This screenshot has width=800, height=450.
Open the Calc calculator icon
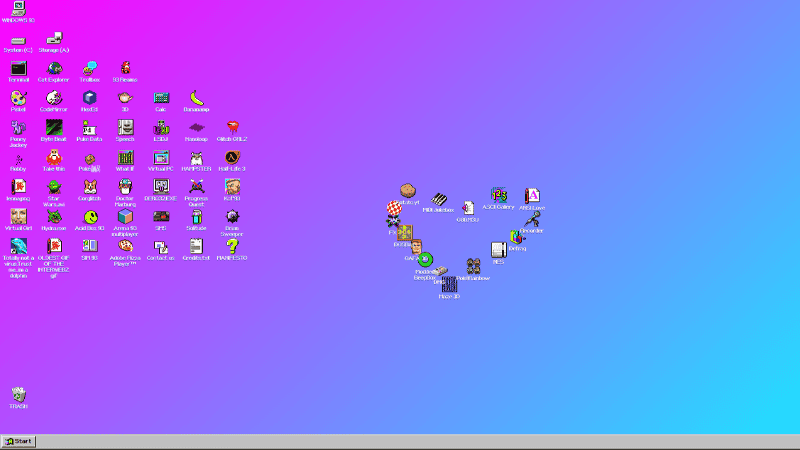coord(161,98)
